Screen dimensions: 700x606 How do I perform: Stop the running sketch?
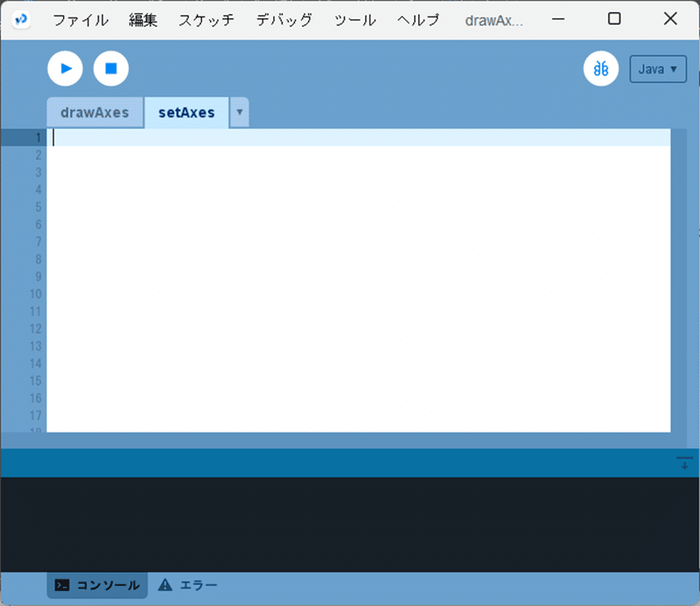pyautogui.click(x=111, y=68)
